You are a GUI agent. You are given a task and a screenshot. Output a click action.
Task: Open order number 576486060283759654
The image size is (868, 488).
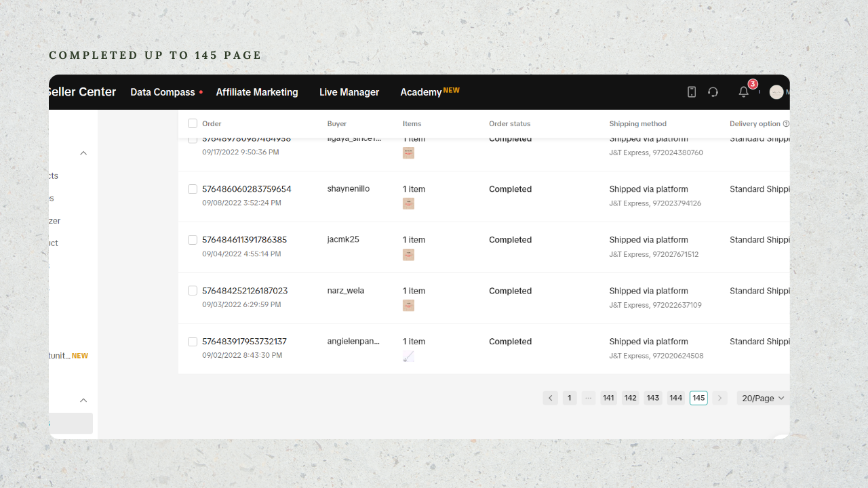[x=247, y=189]
